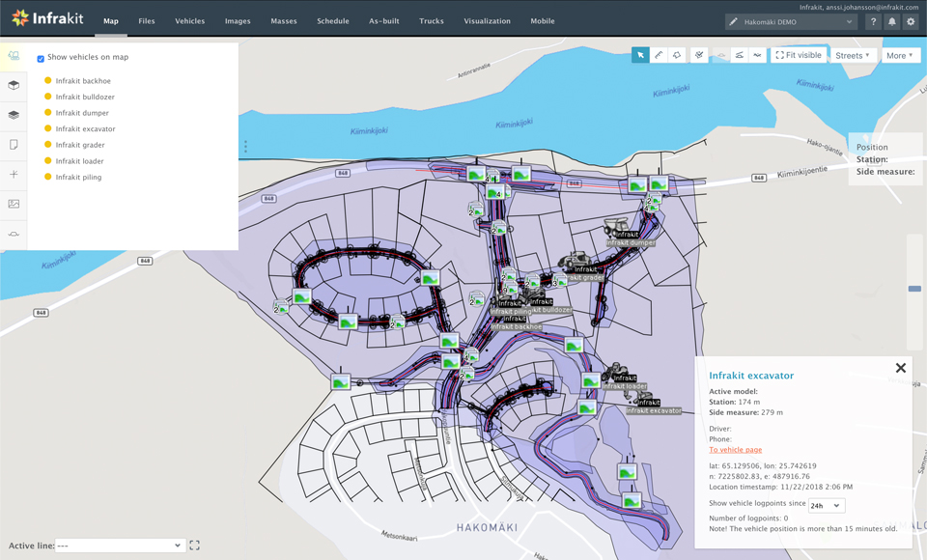Open the Streets map type dropdown
Image resolution: width=927 pixels, height=560 pixels.
point(852,55)
